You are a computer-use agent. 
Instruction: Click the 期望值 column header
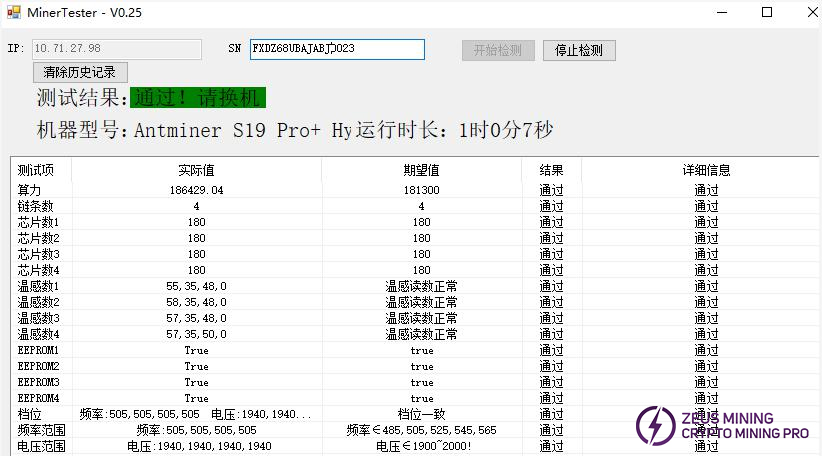click(421, 170)
